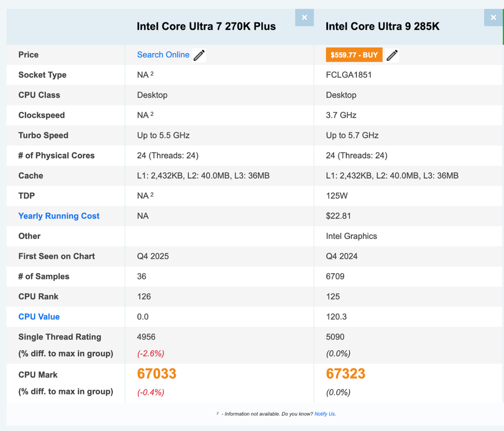504x431 pixels.
Task: Open the Yearly Running Cost link
Action: 59,216
